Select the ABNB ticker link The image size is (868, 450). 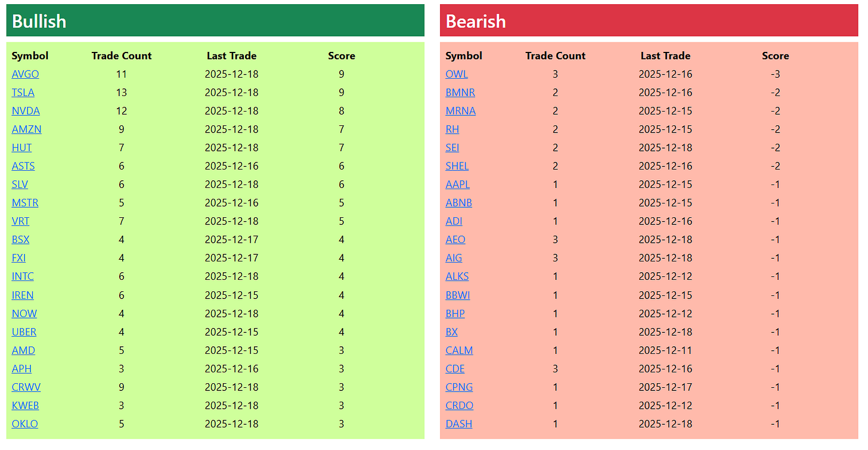[459, 203]
